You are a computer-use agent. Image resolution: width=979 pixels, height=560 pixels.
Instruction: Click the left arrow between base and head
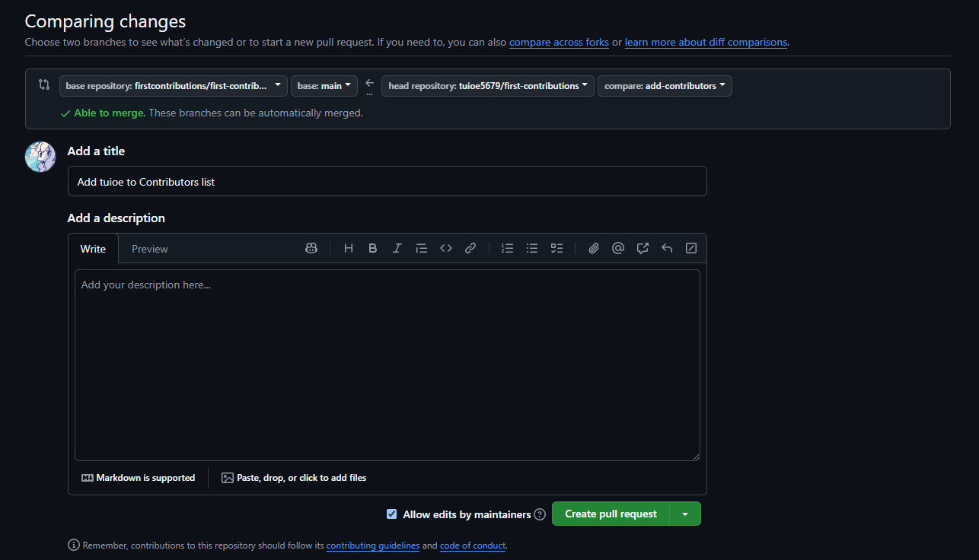(370, 83)
